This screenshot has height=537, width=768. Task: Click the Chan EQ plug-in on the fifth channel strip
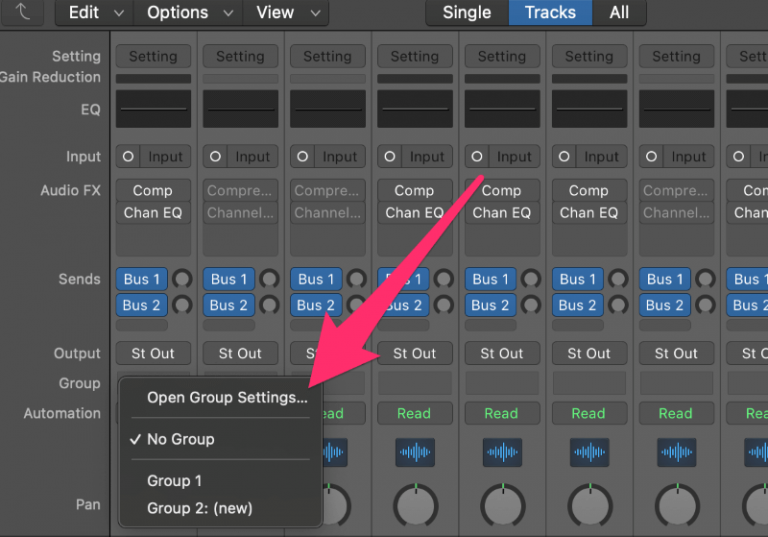tap(502, 213)
